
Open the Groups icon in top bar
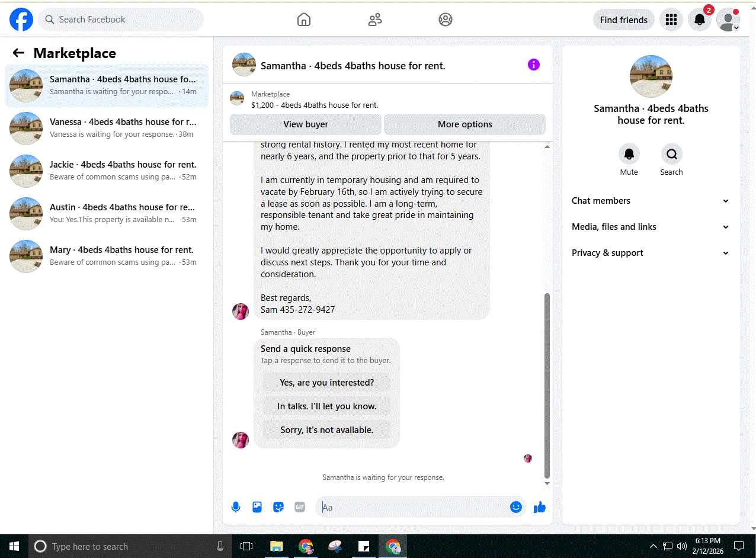tap(446, 20)
